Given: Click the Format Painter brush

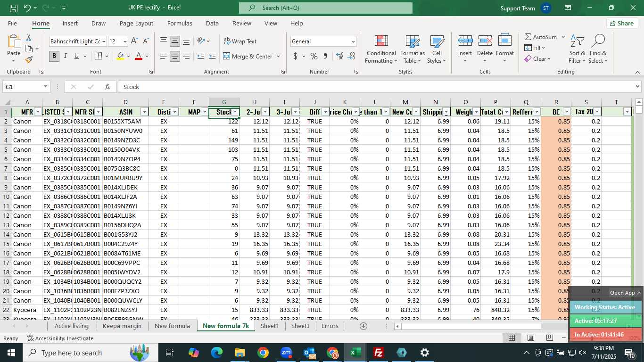Looking at the screenshot, I should pyautogui.click(x=29, y=59).
